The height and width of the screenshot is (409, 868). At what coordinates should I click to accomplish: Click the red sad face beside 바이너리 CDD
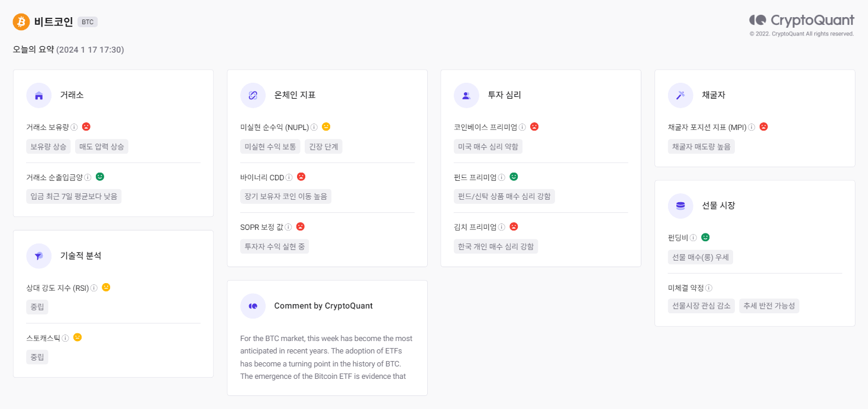301,177
